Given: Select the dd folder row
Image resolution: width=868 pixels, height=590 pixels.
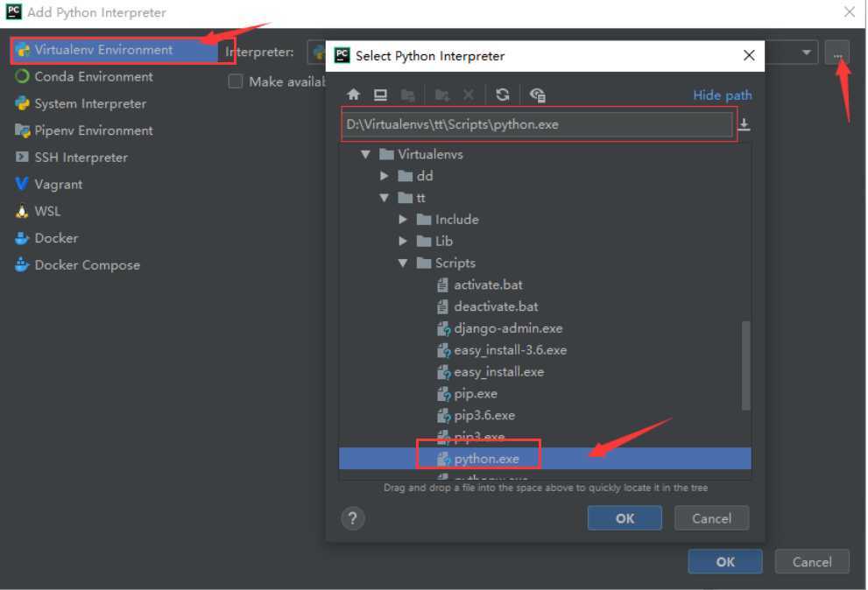Looking at the screenshot, I should click(x=545, y=176).
